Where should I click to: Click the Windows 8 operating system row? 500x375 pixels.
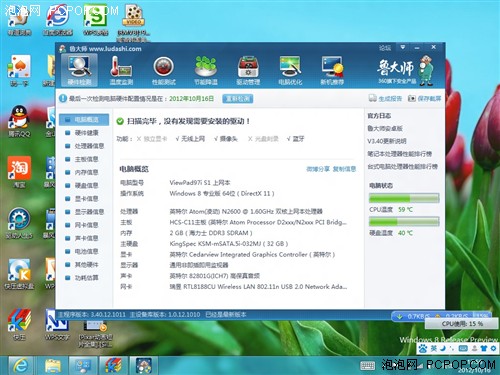coord(197,193)
